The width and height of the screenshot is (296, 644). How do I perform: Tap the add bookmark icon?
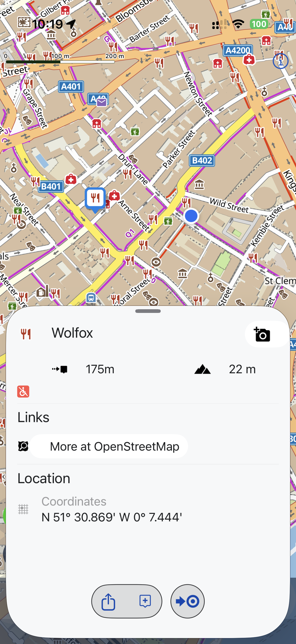145,601
